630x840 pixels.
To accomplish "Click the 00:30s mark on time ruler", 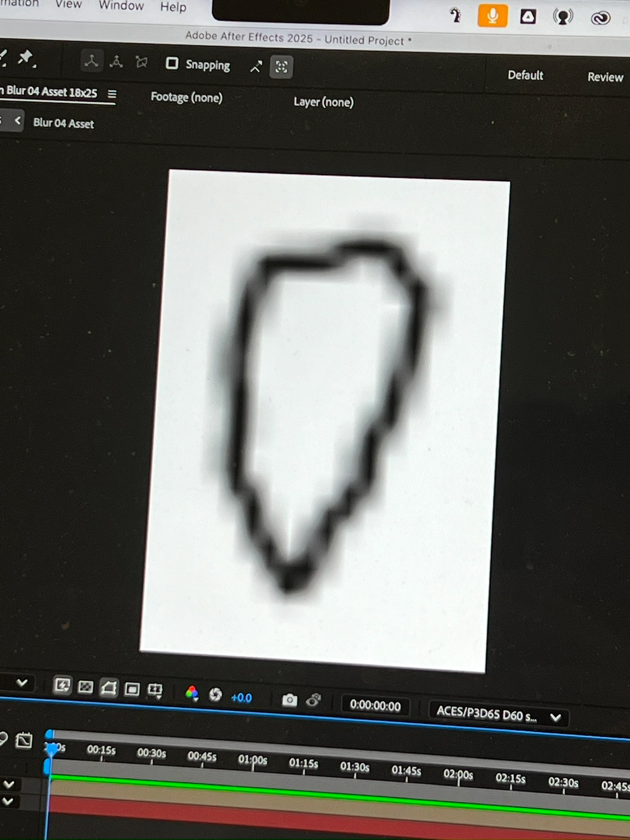I will (151, 753).
